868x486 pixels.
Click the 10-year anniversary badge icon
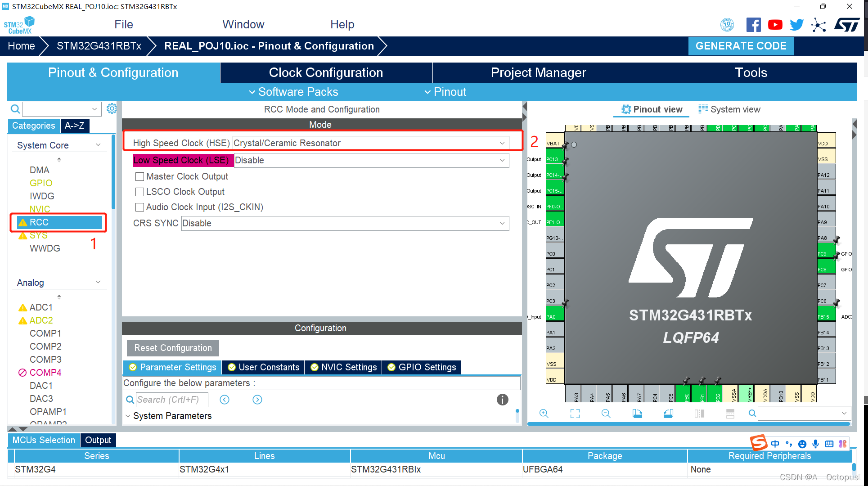pyautogui.click(x=727, y=25)
